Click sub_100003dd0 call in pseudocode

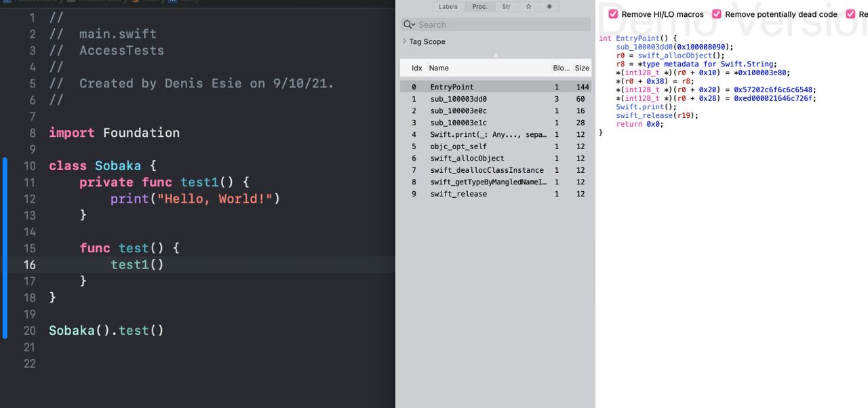[644, 47]
